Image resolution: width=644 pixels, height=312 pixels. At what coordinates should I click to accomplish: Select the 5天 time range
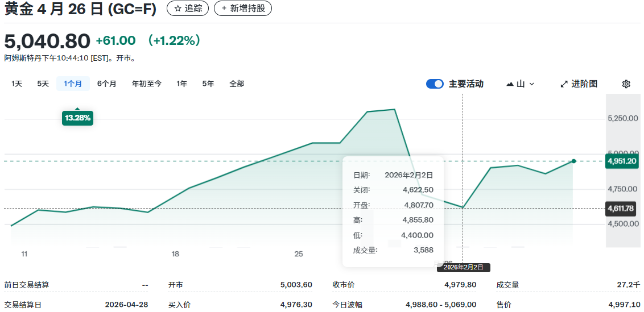tap(43, 84)
